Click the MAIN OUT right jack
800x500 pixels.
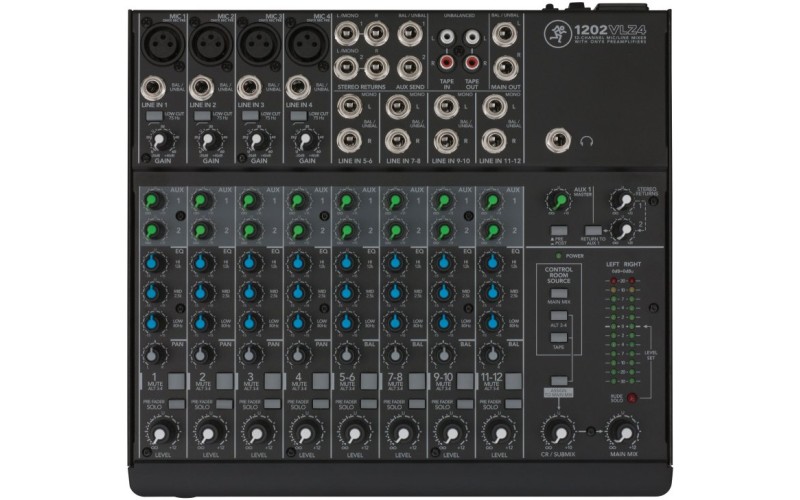click(505, 68)
